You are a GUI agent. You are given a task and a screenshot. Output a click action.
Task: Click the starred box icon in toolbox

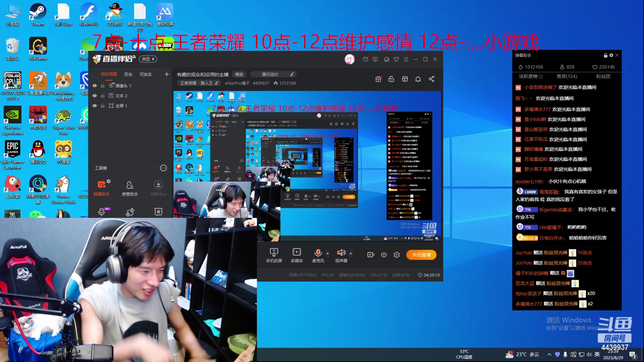[x=158, y=212]
